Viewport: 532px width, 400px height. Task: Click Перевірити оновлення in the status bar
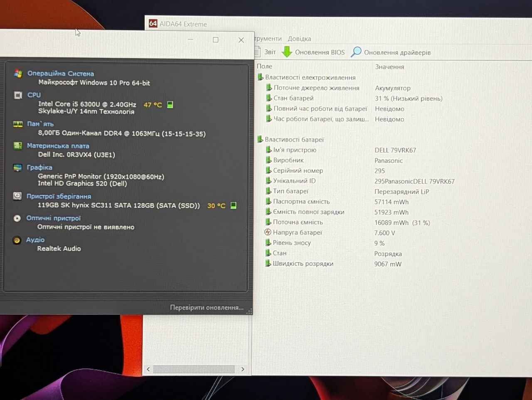207,307
